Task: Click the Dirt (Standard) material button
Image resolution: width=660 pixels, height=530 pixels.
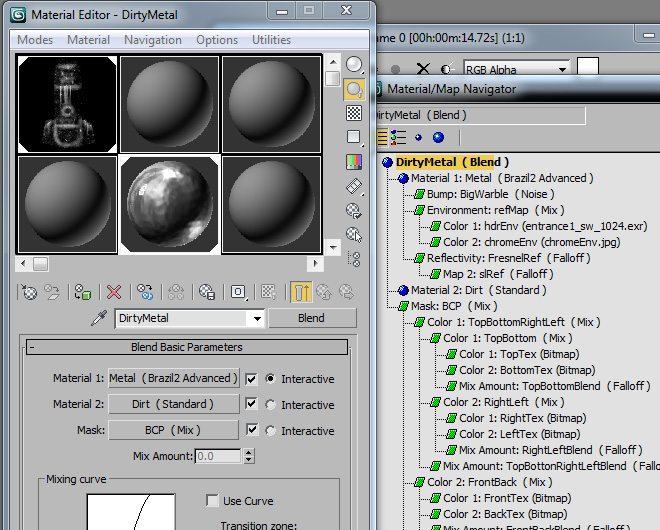Action: point(173,404)
